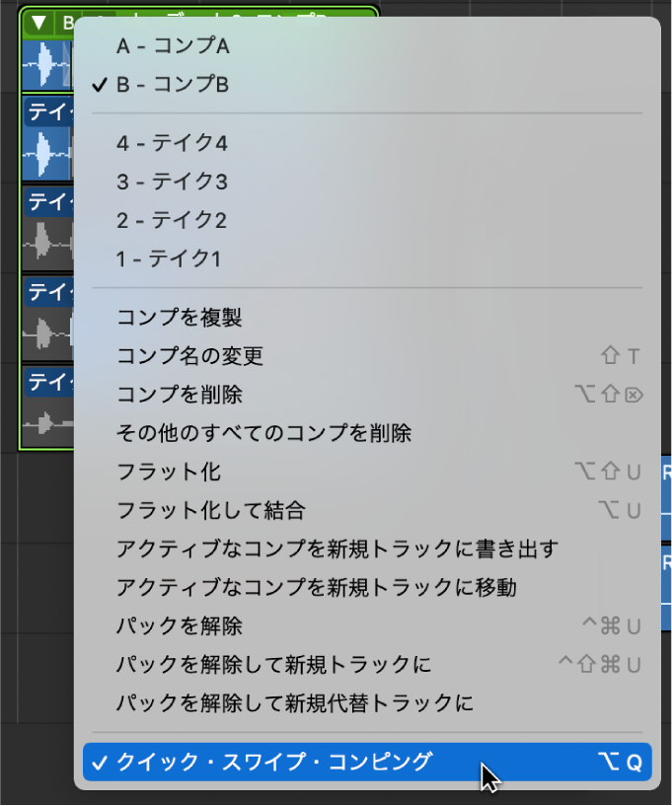Select パックを解除して新規代替トラックに
This screenshot has width=672, height=806.
(x=367, y=703)
